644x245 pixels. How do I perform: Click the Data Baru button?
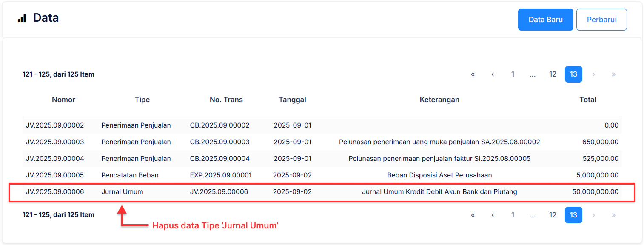point(545,19)
